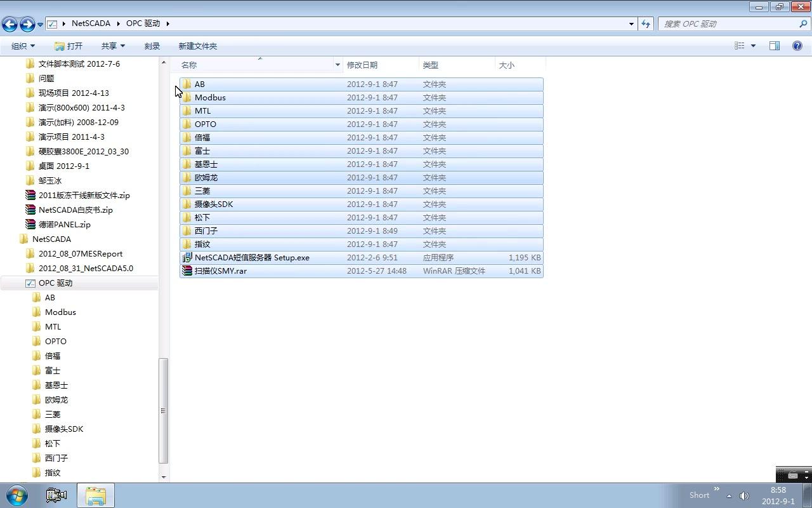The image size is (812, 508).
Task: Open recent locations dropdown next to Forward
Action: click(x=40, y=24)
